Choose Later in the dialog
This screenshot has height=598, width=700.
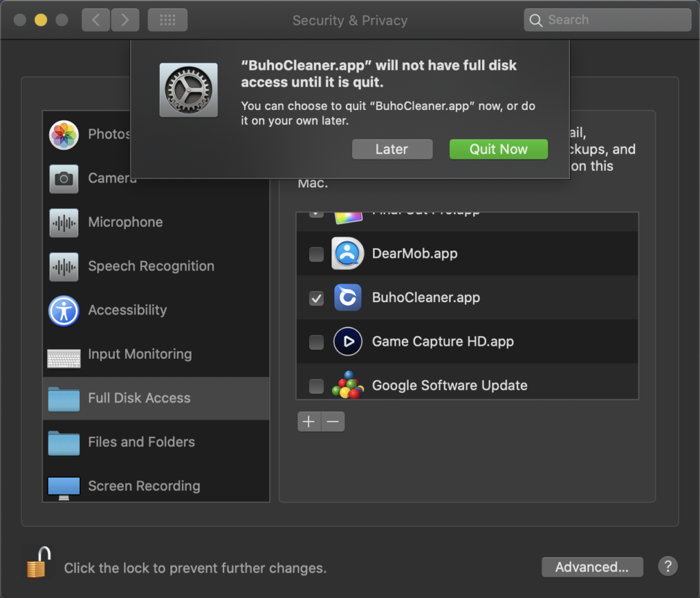[392, 149]
